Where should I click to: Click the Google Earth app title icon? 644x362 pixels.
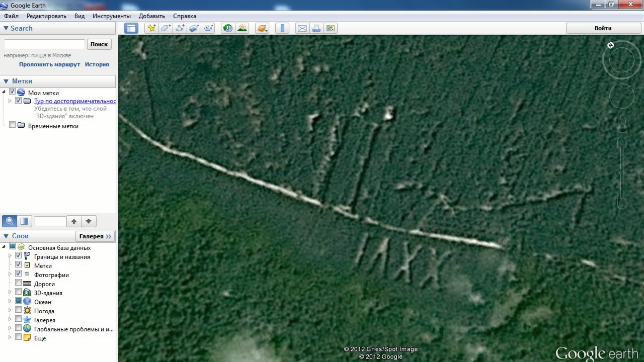5,5
